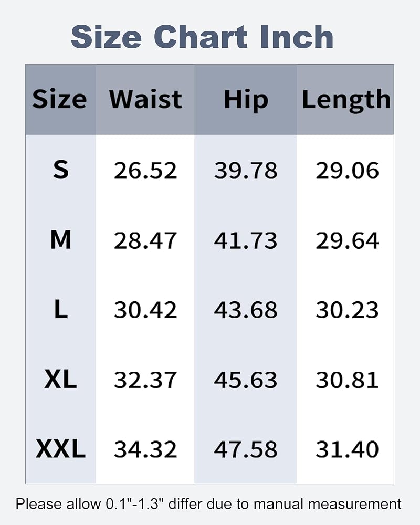
Task: Select the Size column header
Action: 60,99
